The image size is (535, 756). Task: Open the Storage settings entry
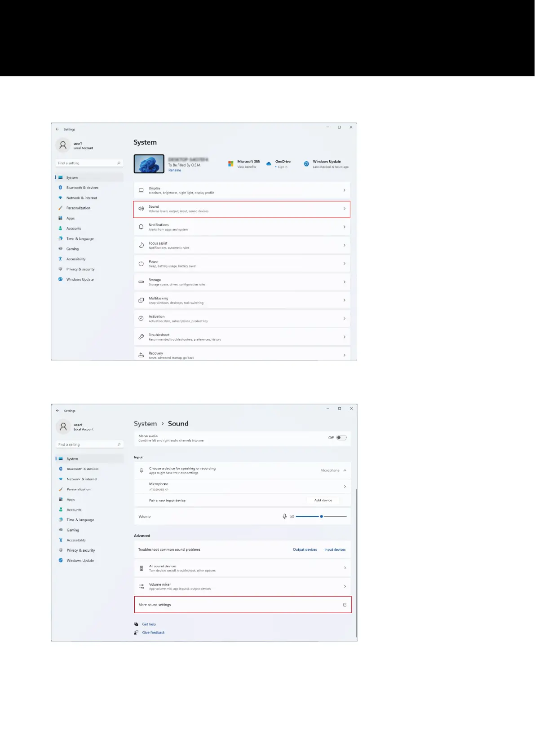pos(242,282)
